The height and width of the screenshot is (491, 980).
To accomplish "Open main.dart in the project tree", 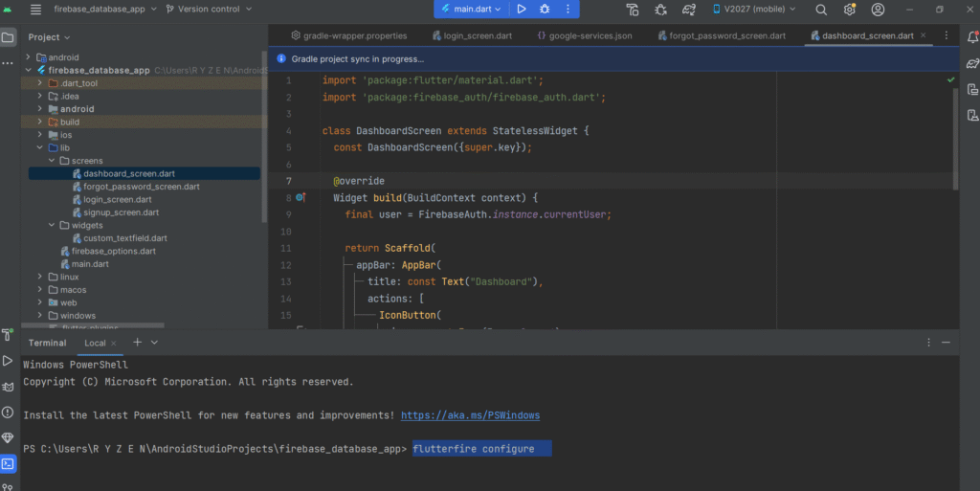I will coord(91,264).
